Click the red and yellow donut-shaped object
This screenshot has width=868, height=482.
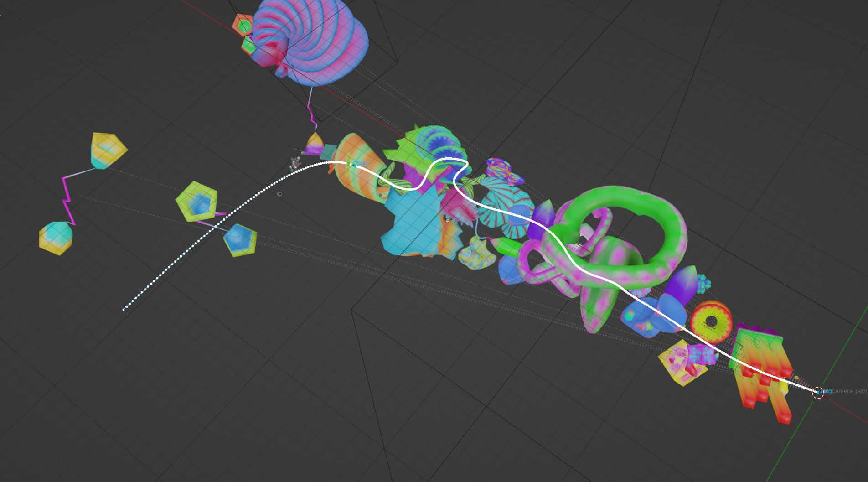pos(710,321)
